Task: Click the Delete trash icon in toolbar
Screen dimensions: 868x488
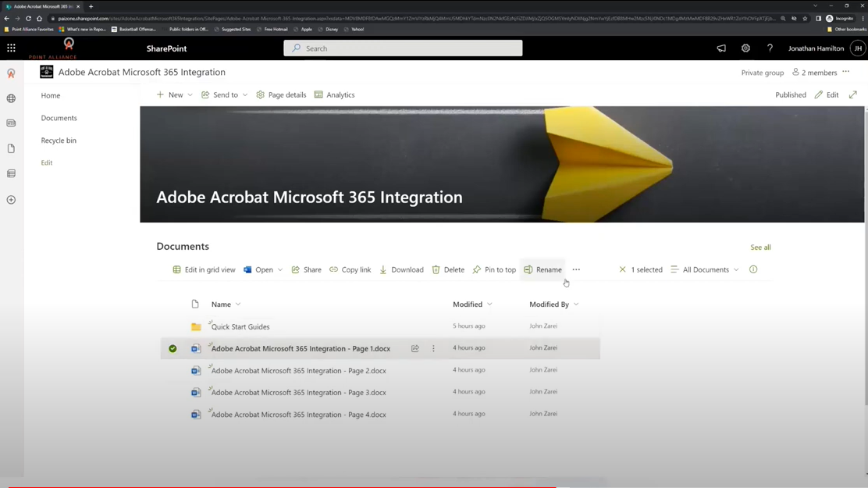Action: click(x=448, y=269)
